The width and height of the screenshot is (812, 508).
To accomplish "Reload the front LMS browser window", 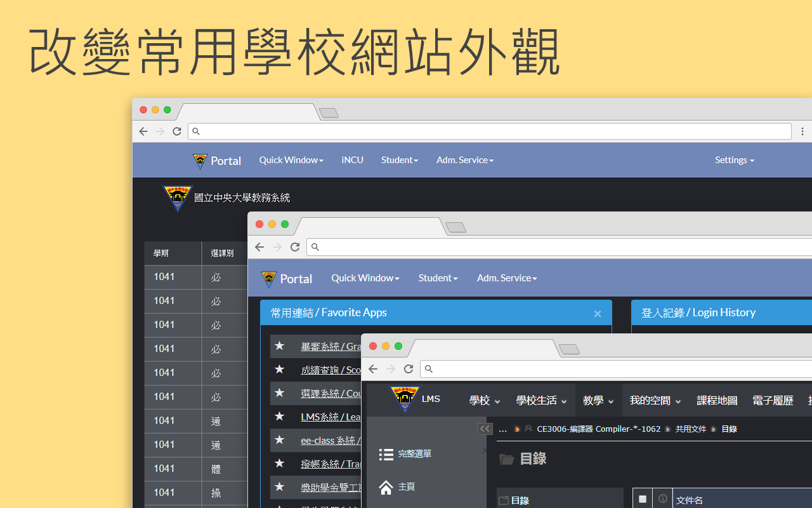I will point(409,369).
